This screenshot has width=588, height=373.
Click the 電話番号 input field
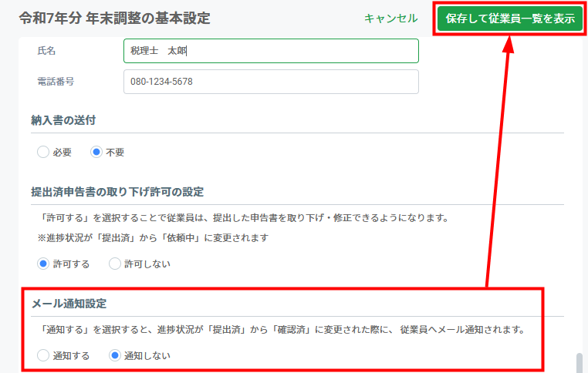point(271,82)
